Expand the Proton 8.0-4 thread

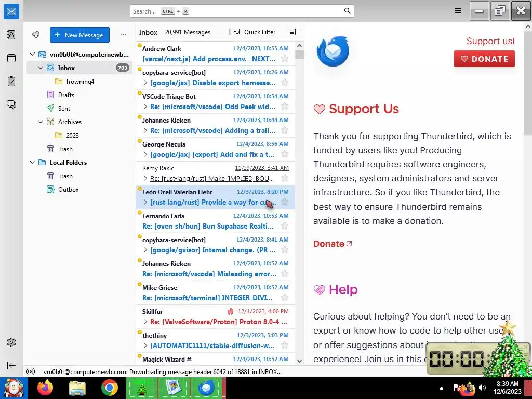coord(145,322)
